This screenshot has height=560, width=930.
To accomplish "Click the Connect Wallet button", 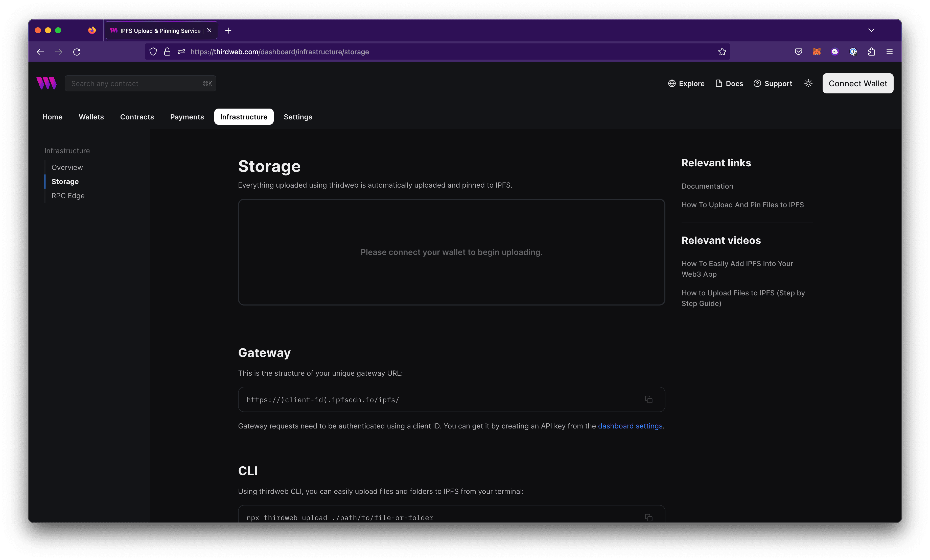I will [x=857, y=83].
